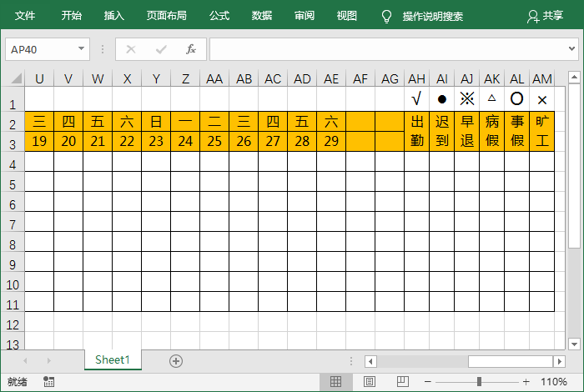Click the 共享 share button
Screen dimensions: 584x392
(x=545, y=16)
